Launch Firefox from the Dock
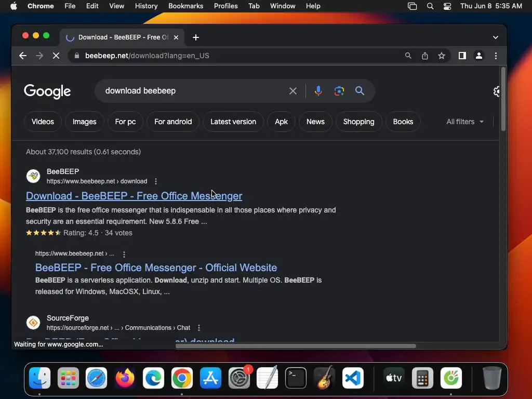 click(x=125, y=378)
